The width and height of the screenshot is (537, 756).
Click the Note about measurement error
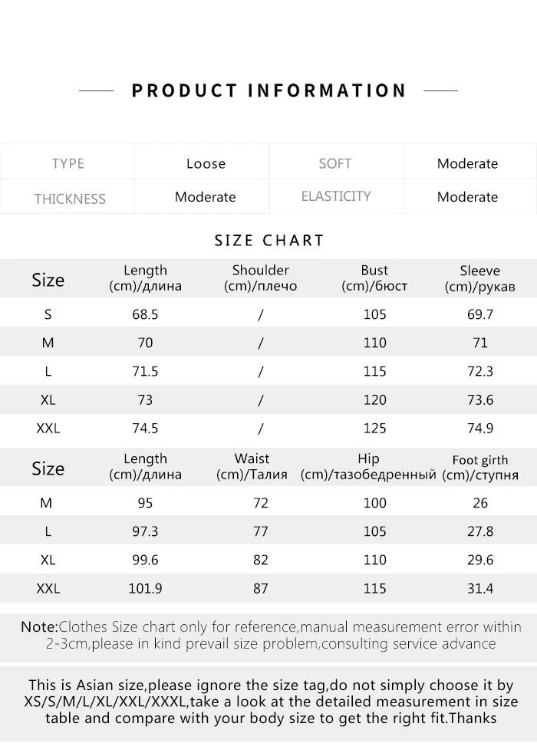coord(268,636)
